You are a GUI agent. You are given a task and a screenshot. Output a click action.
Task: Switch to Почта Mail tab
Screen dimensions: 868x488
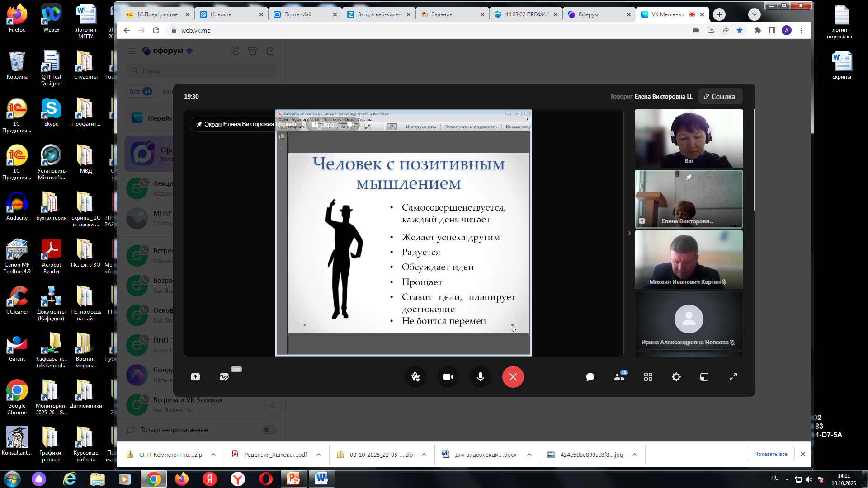[297, 14]
